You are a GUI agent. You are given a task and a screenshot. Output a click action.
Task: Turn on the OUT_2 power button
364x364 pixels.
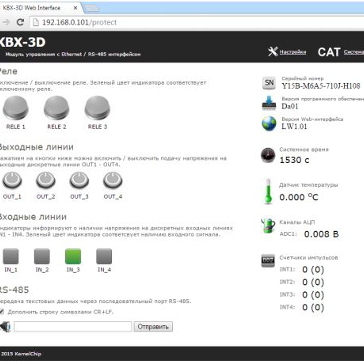pos(46,180)
